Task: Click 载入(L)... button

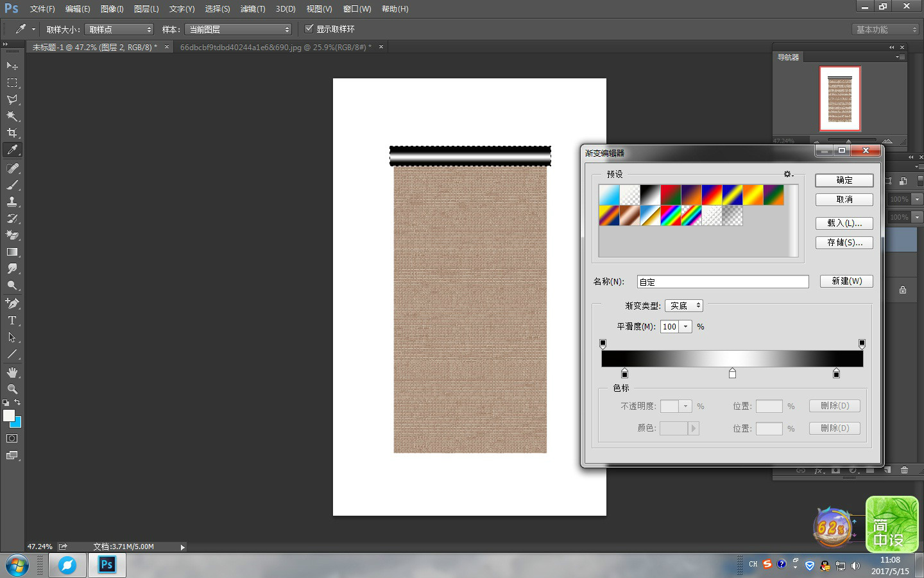Action: 844,223
